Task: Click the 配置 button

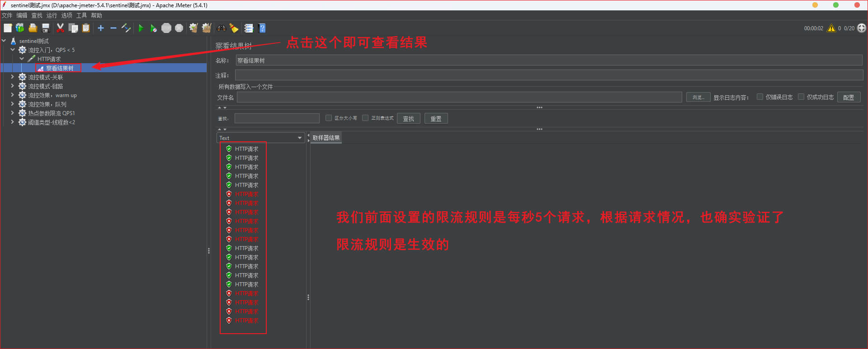Action: click(x=849, y=97)
